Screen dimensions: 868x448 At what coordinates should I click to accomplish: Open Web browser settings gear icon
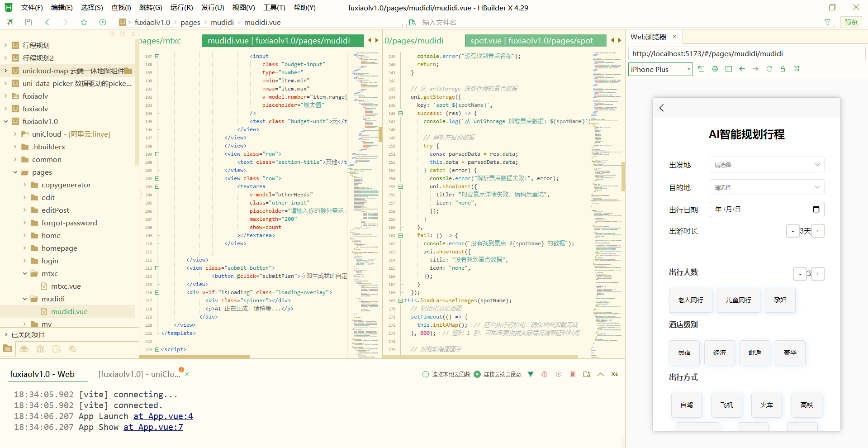715,69
